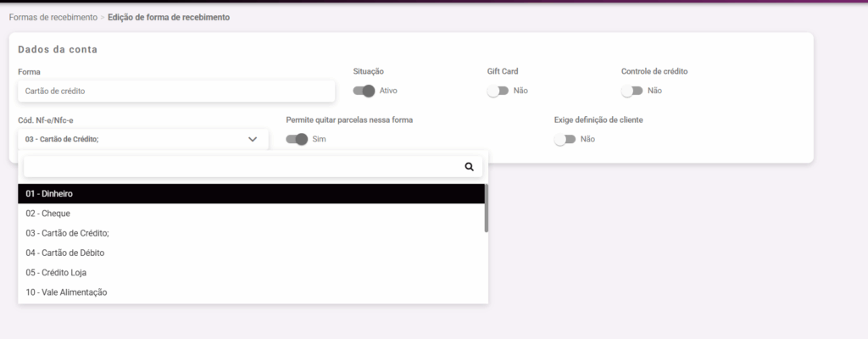Collapse dropdown using the chevron arrow
868x339 pixels.
(x=253, y=139)
